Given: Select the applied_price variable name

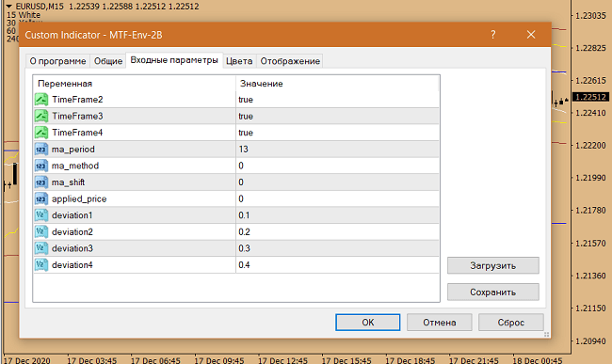Looking at the screenshot, I should pos(79,199).
